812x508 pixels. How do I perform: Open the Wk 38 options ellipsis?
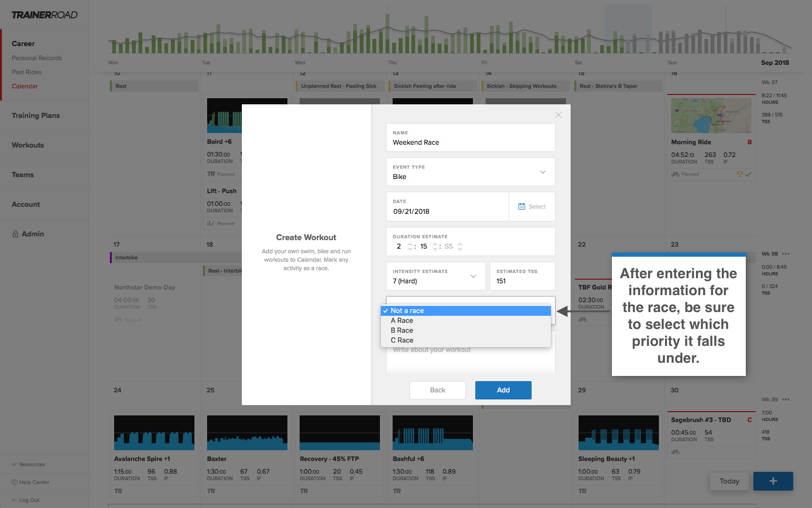coord(786,254)
